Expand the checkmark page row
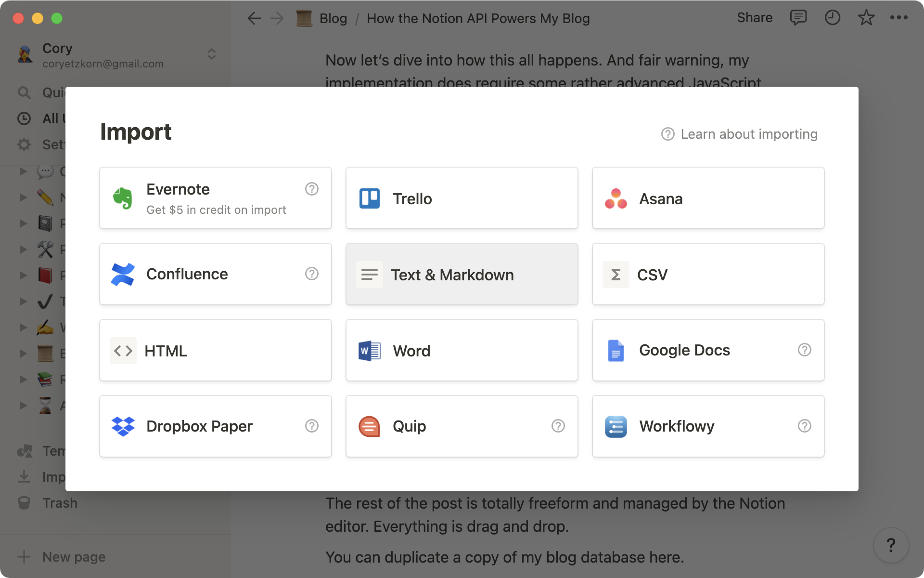 [x=23, y=301]
